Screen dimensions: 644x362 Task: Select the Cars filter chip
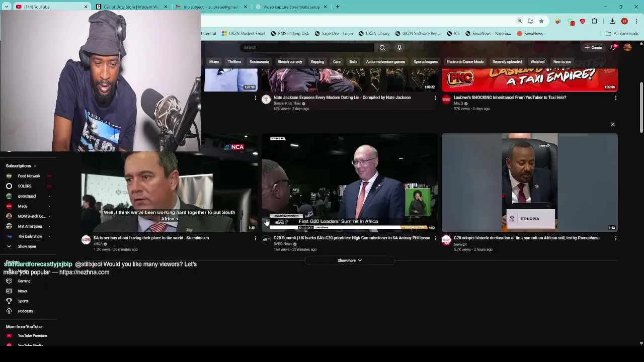click(x=337, y=62)
